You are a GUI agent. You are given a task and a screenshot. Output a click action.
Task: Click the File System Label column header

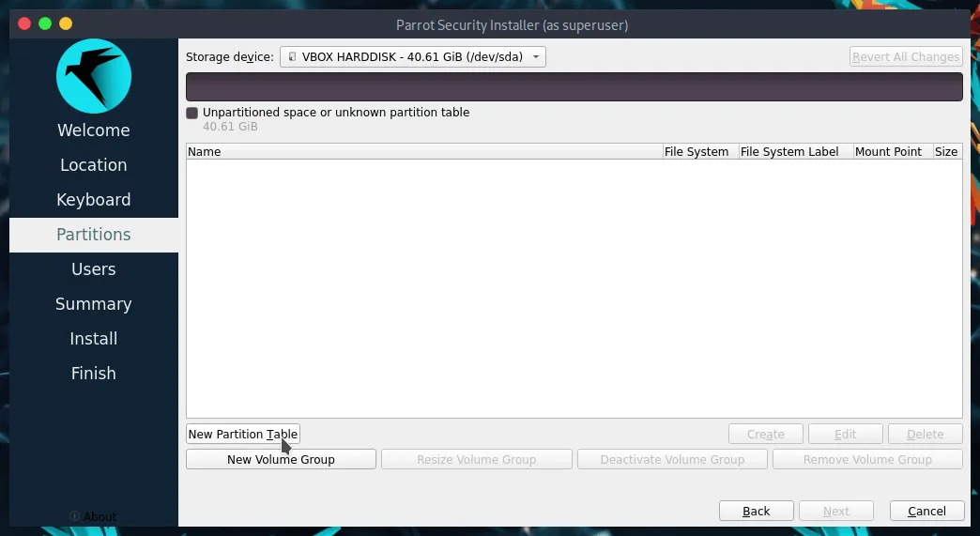pyautogui.click(x=796, y=152)
